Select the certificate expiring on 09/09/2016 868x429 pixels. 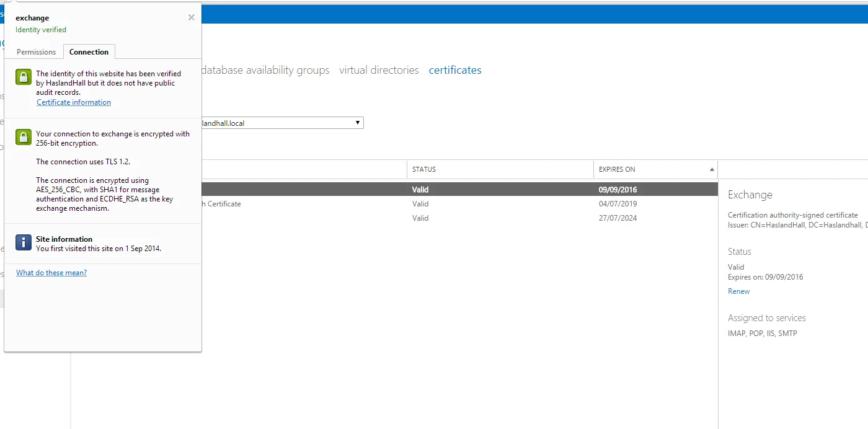coord(459,190)
